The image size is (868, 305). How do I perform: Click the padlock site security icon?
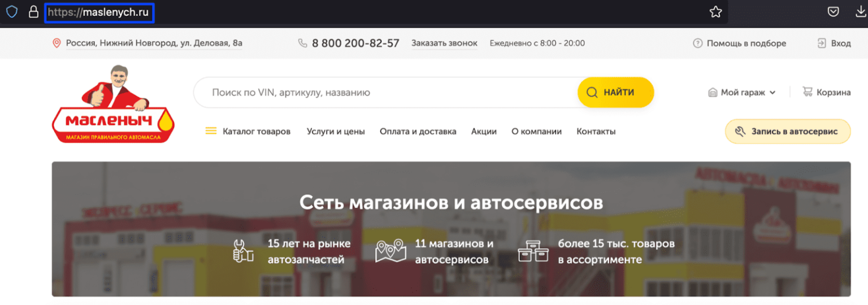point(33,12)
